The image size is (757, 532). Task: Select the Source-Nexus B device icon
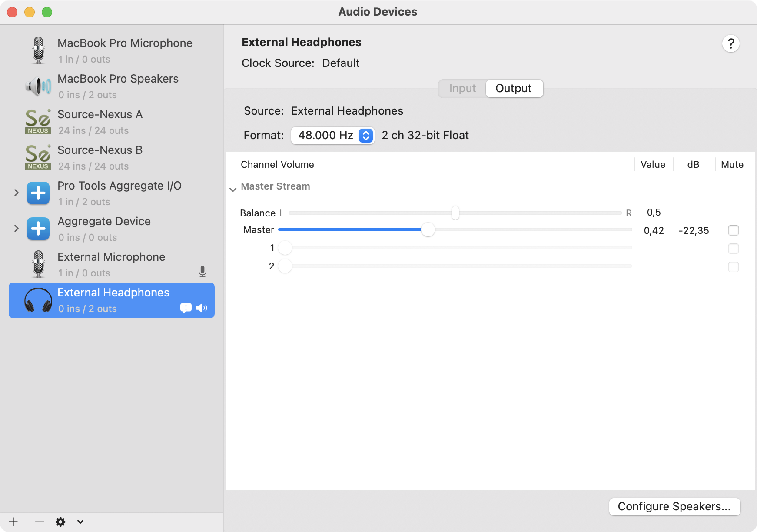pos(38,157)
